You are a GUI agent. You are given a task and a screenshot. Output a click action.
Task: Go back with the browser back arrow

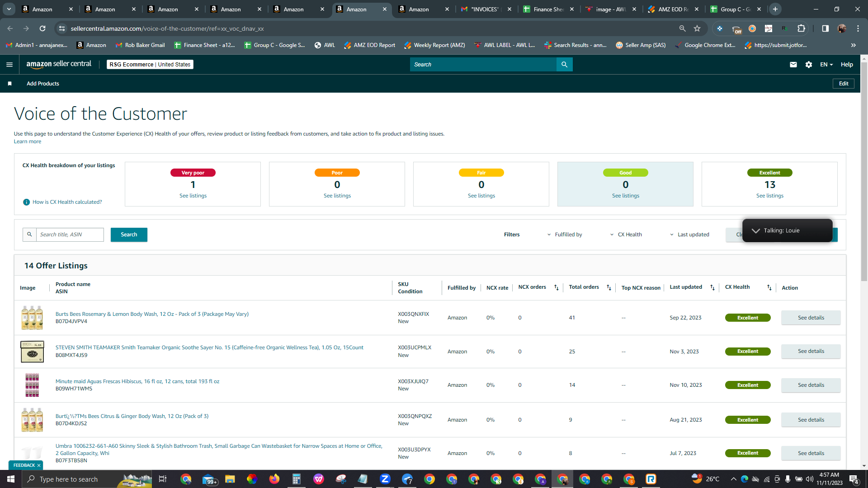10,28
